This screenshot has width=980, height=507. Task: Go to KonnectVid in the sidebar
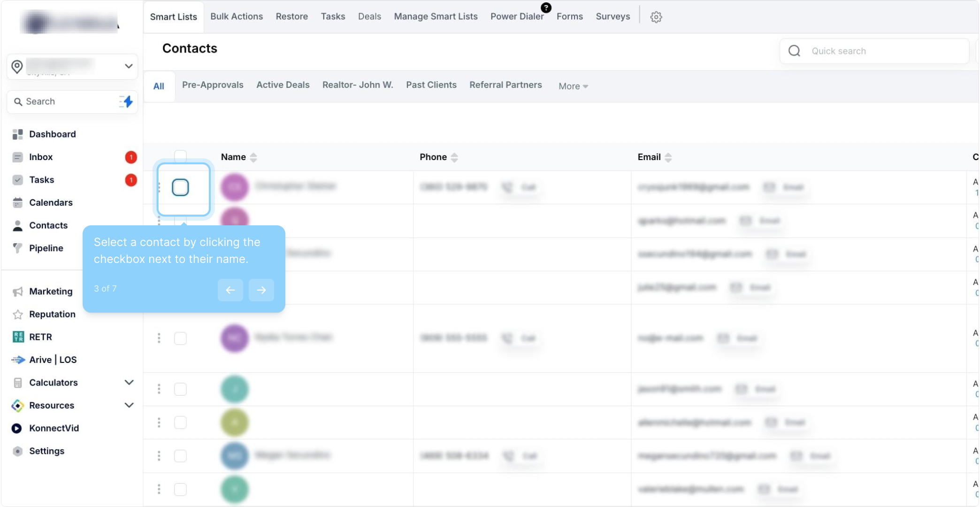(x=54, y=428)
